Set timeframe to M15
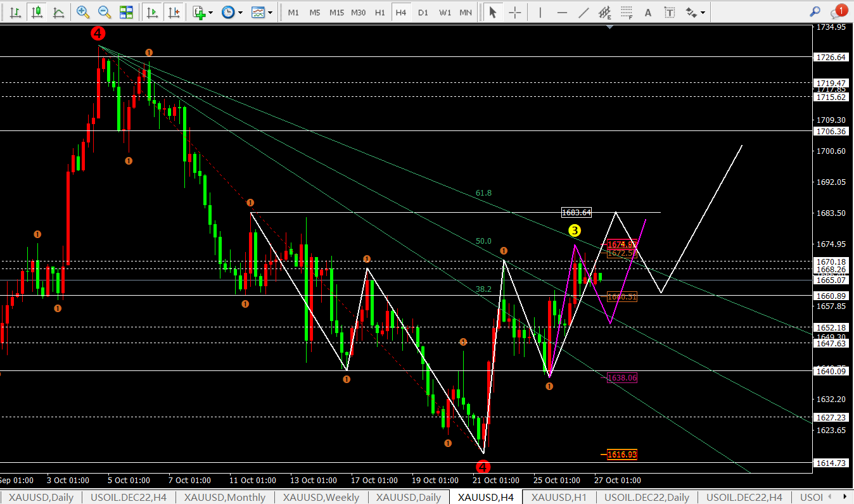Viewport: 854px width, 504px height. [336, 12]
